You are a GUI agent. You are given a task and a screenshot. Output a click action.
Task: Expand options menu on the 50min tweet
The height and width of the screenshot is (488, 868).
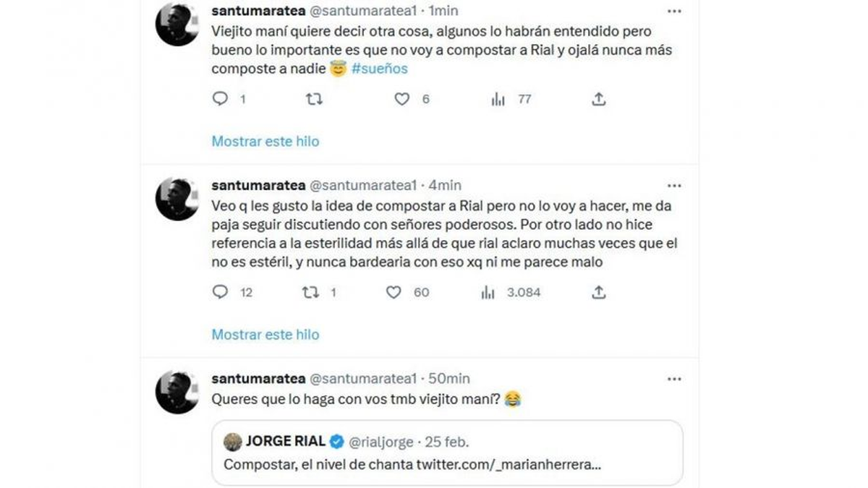[x=675, y=378]
